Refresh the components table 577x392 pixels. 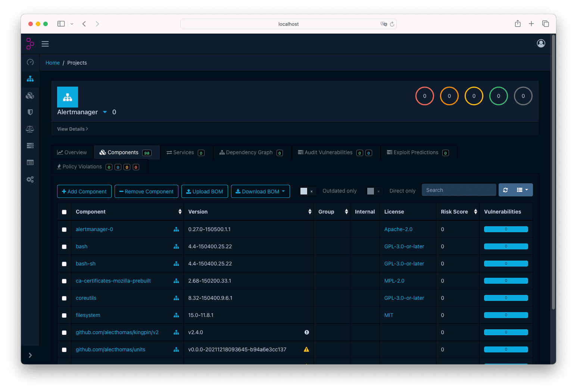pyautogui.click(x=505, y=190)
